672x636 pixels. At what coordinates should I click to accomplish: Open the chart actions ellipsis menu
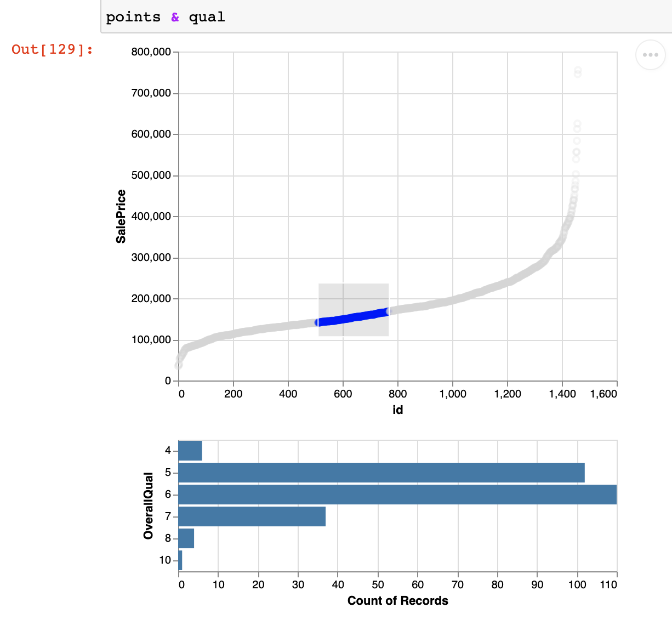coord(651,55)
